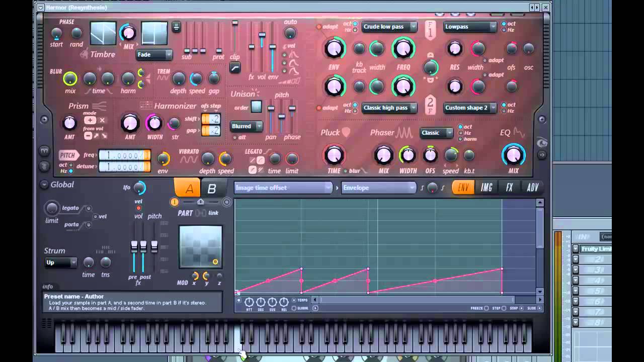Open the Strum Up direction dropdown

61,262
